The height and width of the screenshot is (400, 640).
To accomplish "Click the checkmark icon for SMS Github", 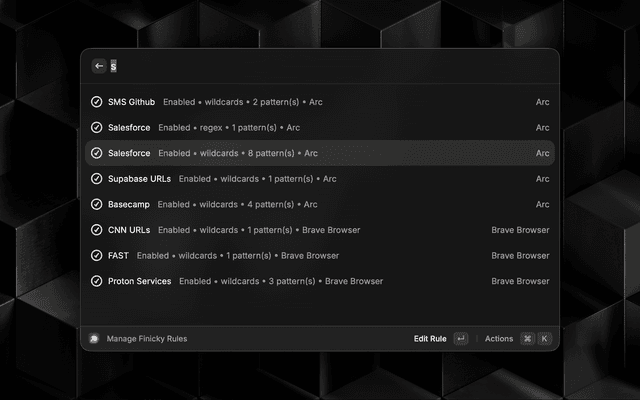I will coord(96,102).
